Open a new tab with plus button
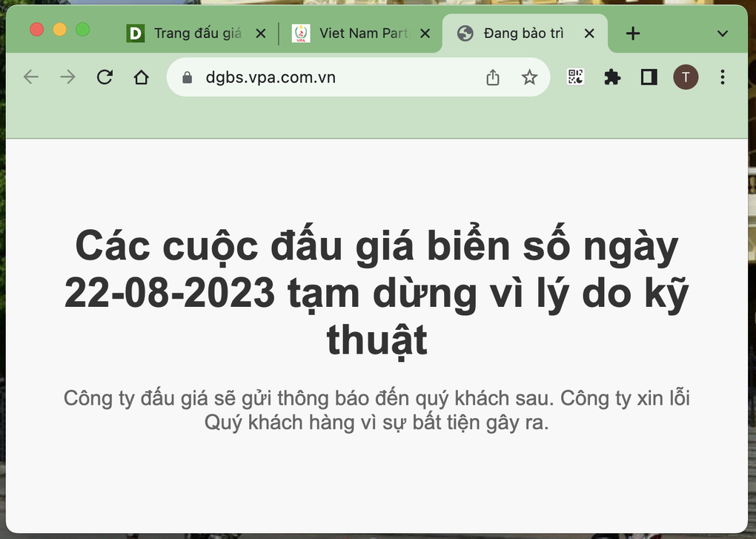 click(632, 33)
